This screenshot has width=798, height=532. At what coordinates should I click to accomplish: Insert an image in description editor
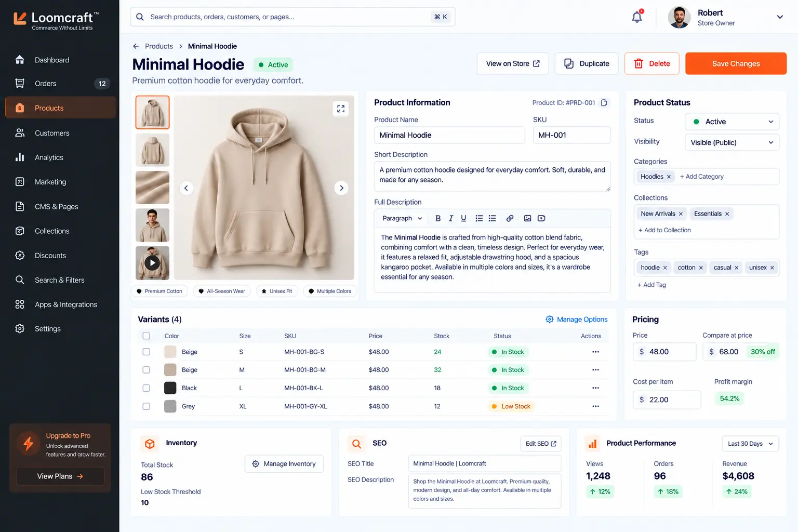click(527, 218)
